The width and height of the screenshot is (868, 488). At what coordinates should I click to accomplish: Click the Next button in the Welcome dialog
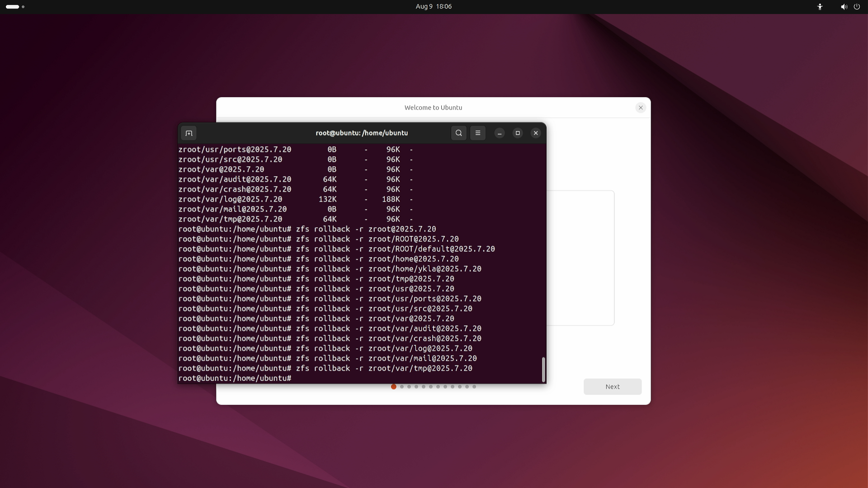point(612,387)
